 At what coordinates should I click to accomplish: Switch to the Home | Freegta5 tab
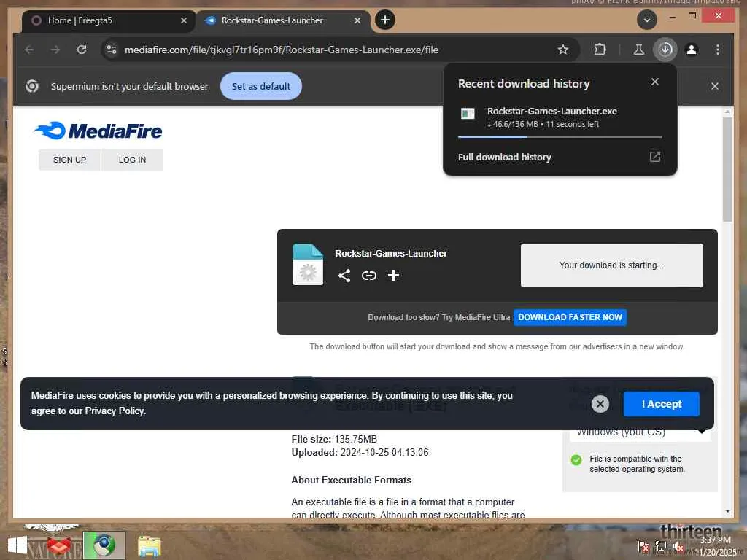click(x=109, y=20)
